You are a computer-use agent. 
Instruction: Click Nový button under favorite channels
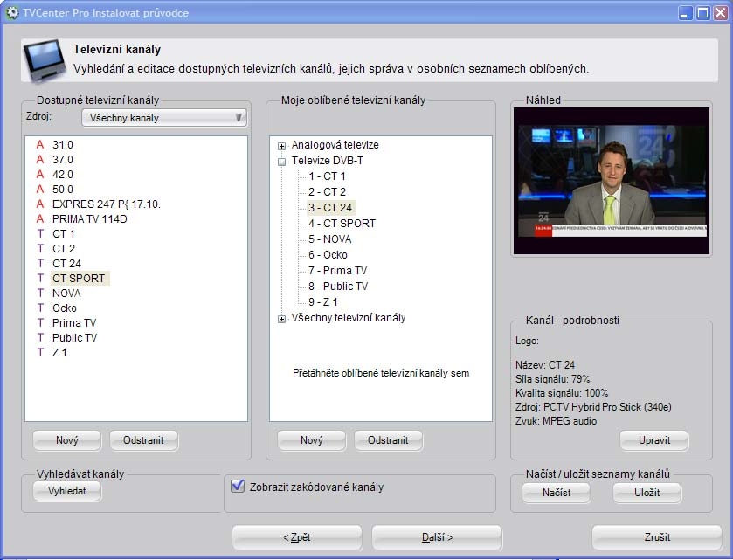(x=312, y=440)
